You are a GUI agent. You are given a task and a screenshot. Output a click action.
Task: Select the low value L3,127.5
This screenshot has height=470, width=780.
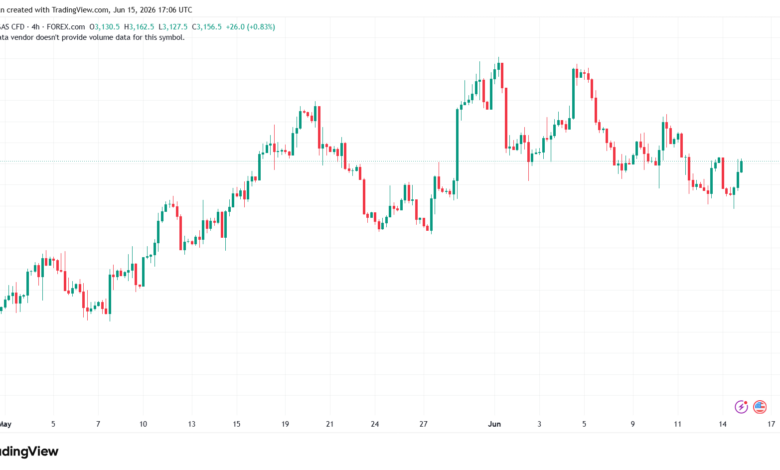[x=174, y=27]
